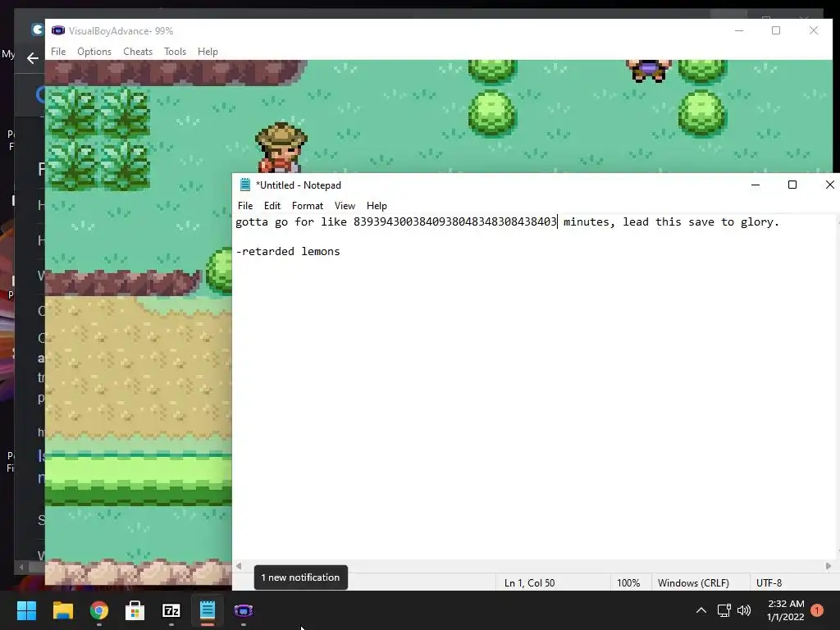
Task: Click the hat-wearing trainer sprite in game
Action: [x=281, y=148]
